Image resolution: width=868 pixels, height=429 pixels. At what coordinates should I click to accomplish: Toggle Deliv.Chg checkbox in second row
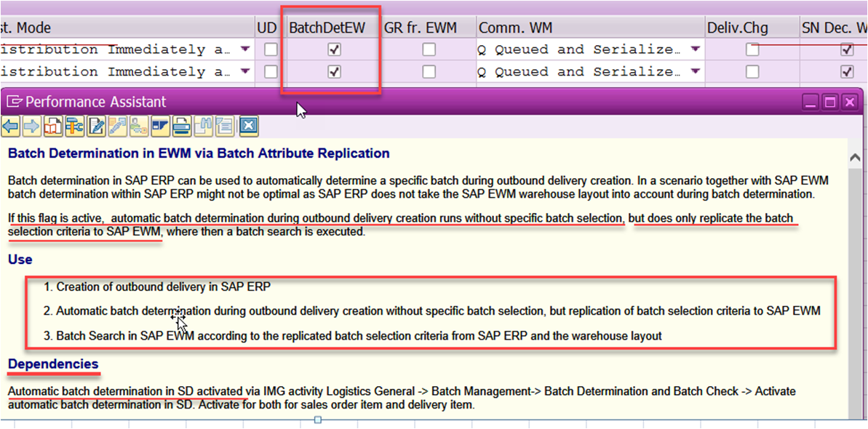[752, 72]
